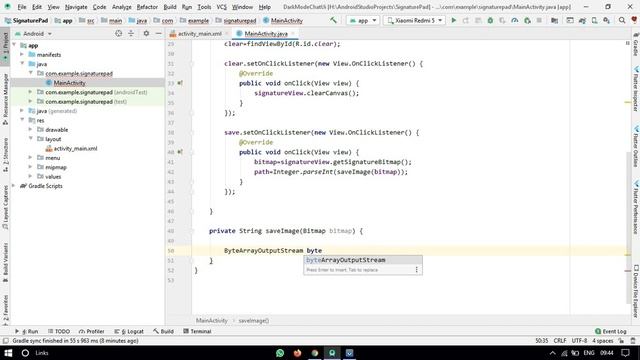Open the Android project view dropdown
Screen dimensions: 640x360
click(33, 33)
